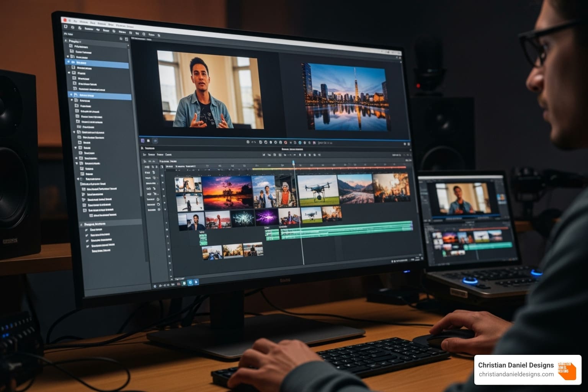588x392 pixels.
Task: Click the first icon in the main toolbar
Action: pos(66,27)
